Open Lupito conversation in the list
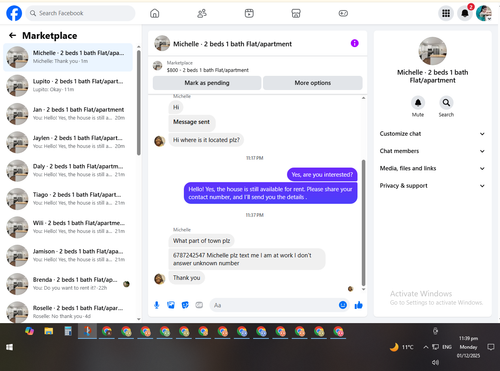This screenshot has height=371, width=500. [x=68, y=85]
